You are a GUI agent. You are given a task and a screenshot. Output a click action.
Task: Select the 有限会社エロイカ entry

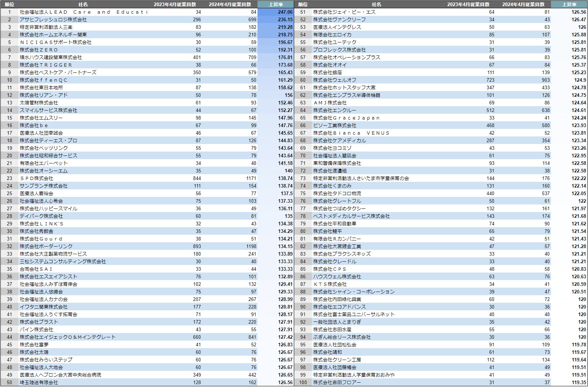[x=332, y=35]
